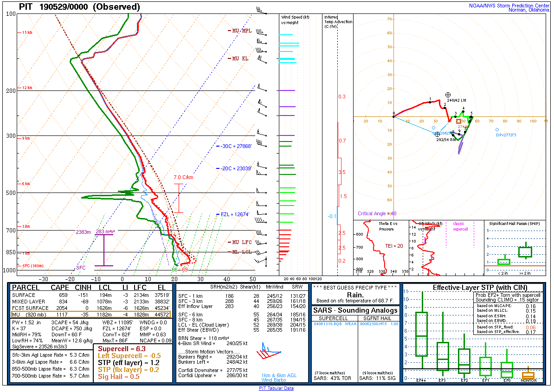Click the 7.0 C/km lapse rate label
This screenshot has height=392, width=554.
(183, 177)
